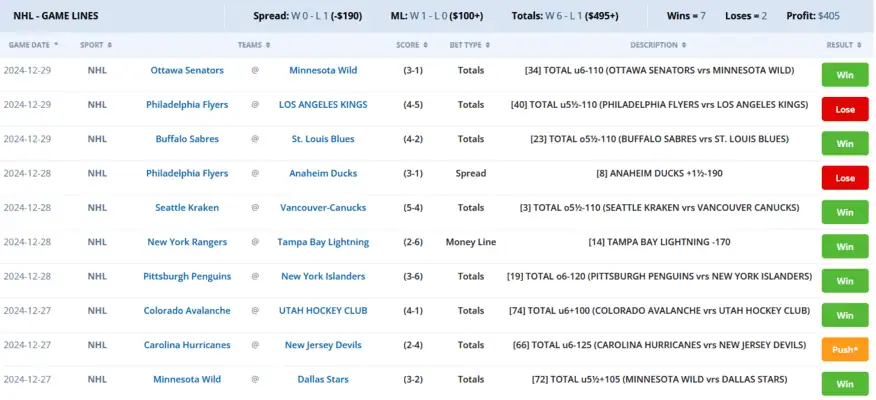This screenshot has height=400, width=876.
Task: Open Minnesota Wild link in Ottawa row
Action: coord(323,70)
